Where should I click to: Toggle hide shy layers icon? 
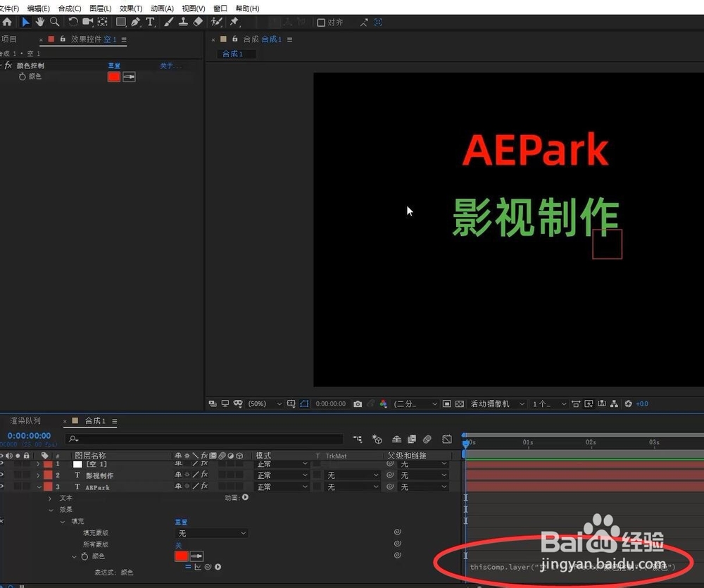click(x=396, y=439)
